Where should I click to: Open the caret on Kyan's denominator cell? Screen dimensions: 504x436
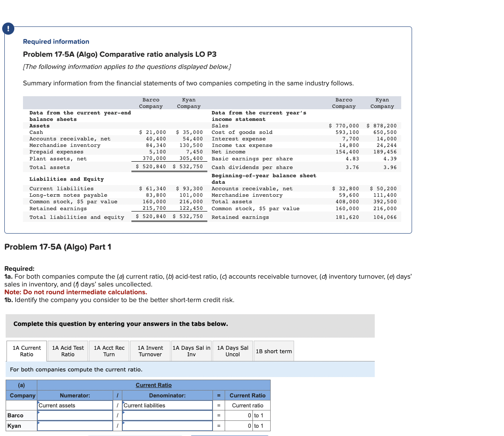[124, 423]
